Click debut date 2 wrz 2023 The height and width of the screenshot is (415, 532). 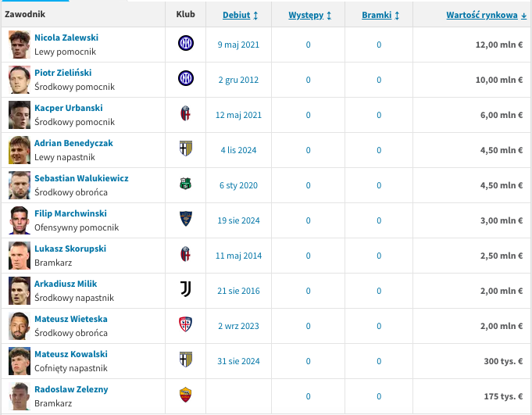238,326
